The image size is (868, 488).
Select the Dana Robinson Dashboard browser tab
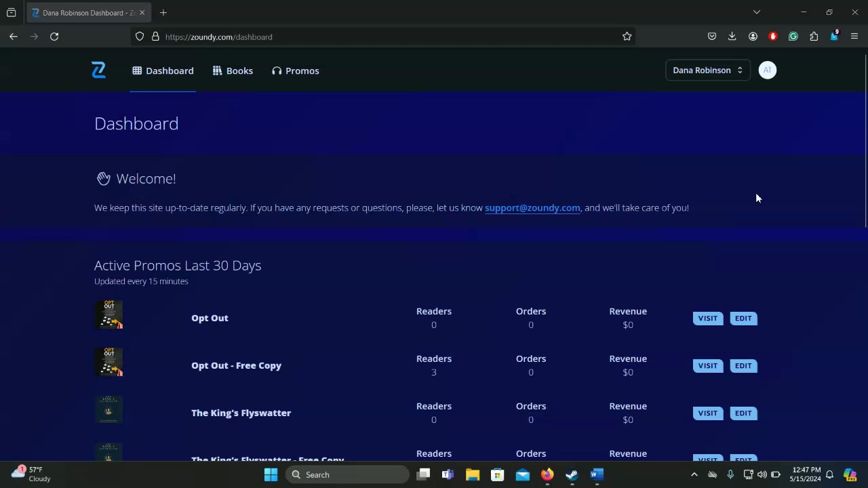[88, 12]
